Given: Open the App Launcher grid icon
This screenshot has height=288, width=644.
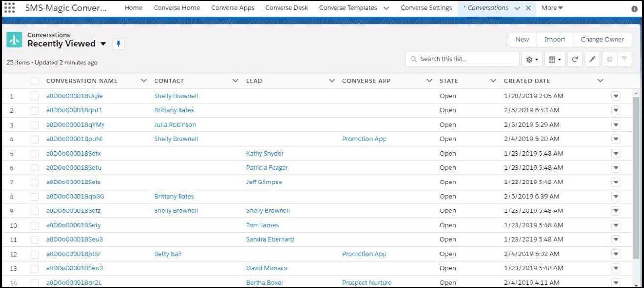Looking at the screenshot, I should point(9,8).
